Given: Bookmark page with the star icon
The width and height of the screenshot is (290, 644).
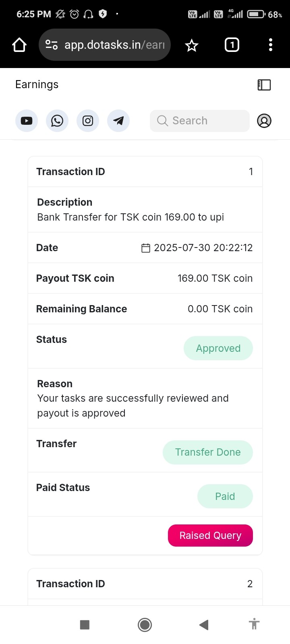Looking at the screenshot, I should (192, 45).
